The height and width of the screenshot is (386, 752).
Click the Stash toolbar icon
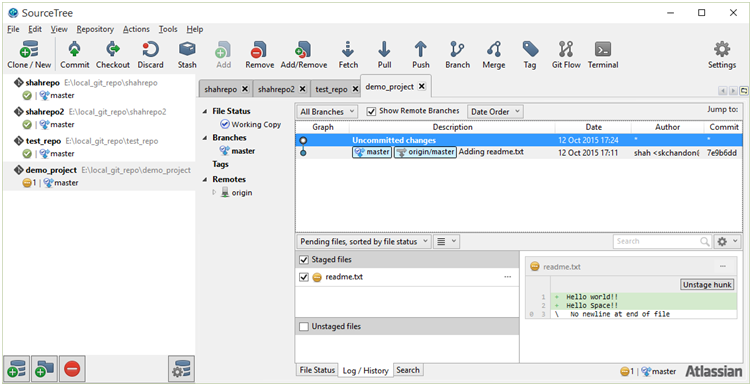click(187, 55)
